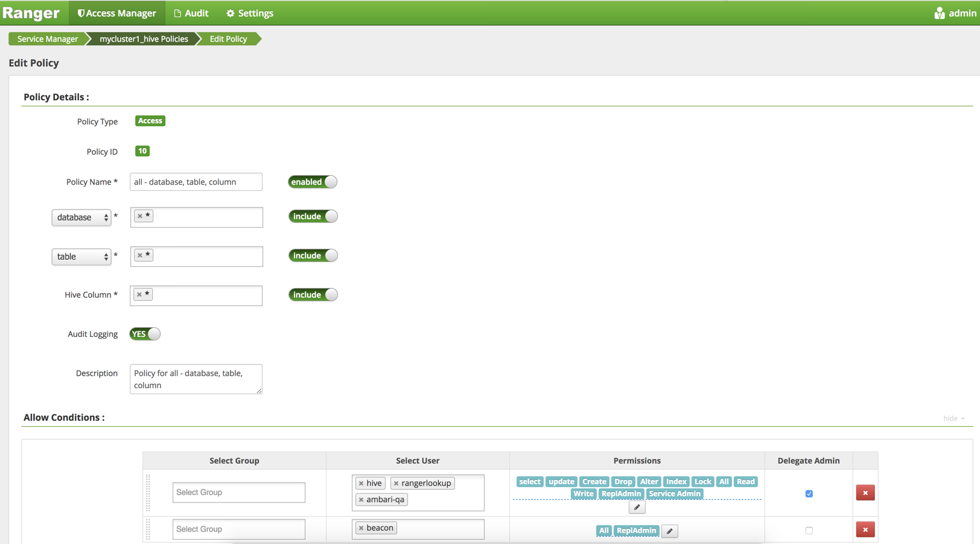Delete the hive allow condition row
This screenshot has height=544, width=980.
865,493
